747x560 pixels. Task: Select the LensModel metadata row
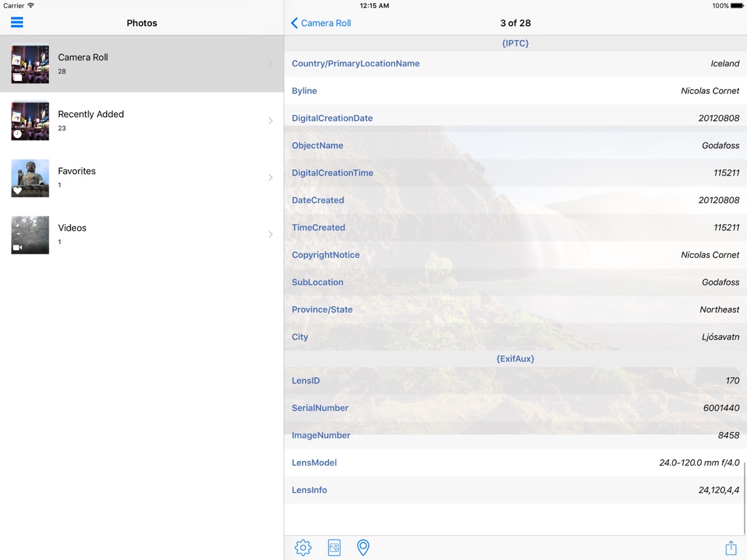pyautogui.click(x=515, y=463)
